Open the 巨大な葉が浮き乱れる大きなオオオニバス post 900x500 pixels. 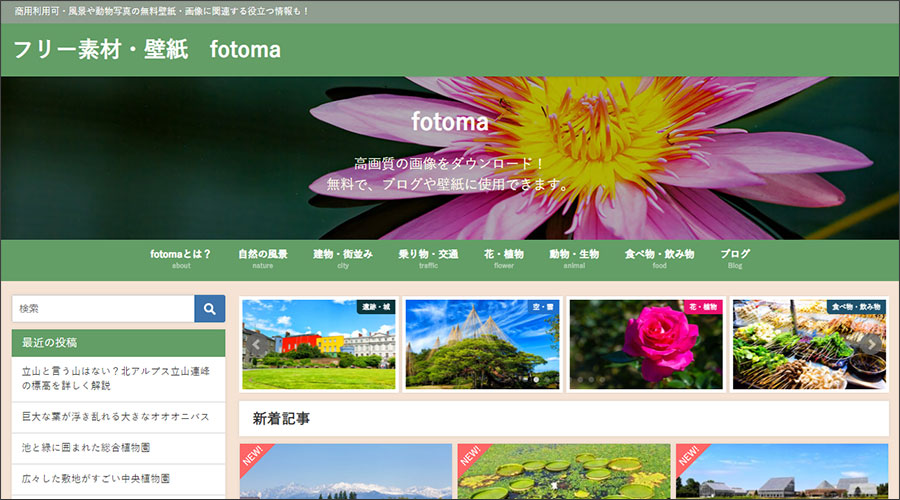coord(116,416)
